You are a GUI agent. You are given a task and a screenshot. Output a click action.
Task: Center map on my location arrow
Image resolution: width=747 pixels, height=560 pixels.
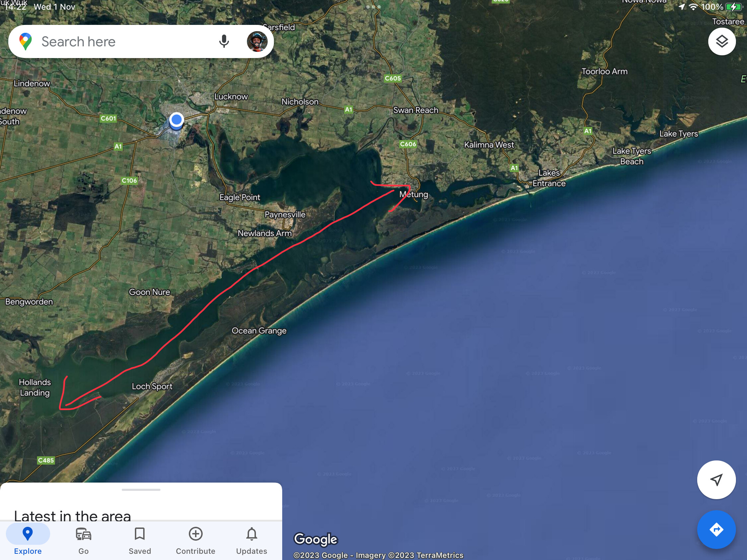pyautogui.click(x=716, y=479)
